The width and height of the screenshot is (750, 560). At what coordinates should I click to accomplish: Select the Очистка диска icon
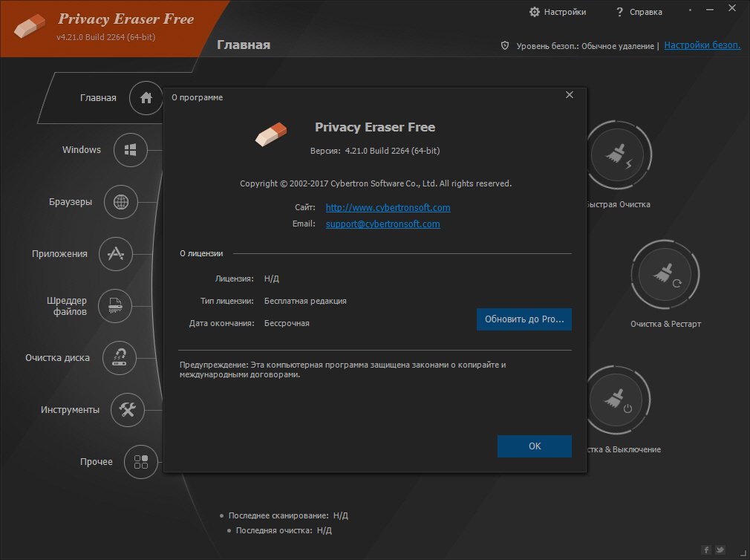pyautogui.click(x=119, y=358)
